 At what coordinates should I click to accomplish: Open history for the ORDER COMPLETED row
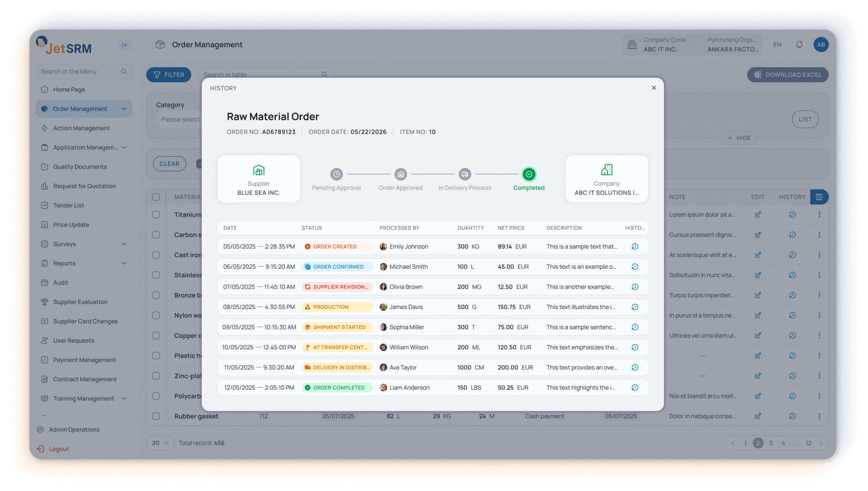[635, 388]
